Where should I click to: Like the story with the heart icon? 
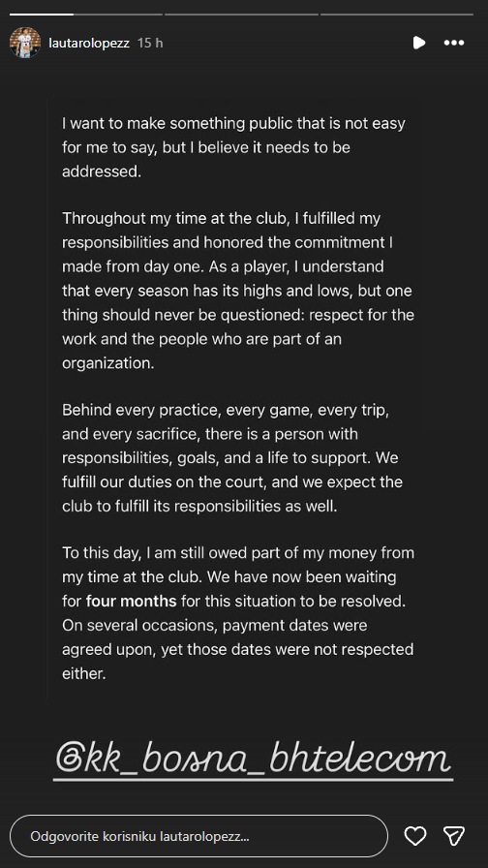coord(415,836)
